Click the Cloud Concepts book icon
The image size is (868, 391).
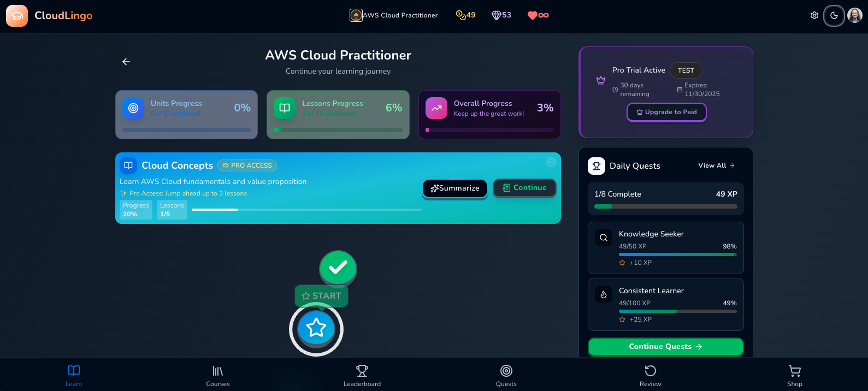point(128,165)
